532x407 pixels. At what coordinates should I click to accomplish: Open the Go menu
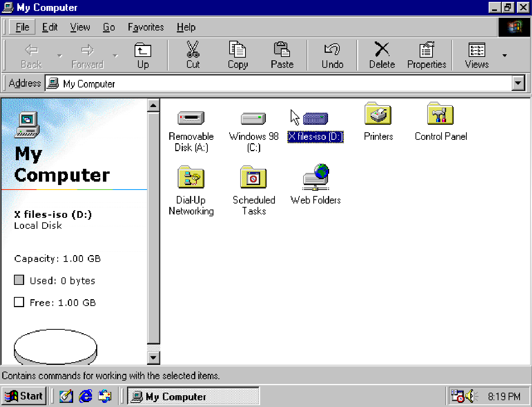coord(109,27)
